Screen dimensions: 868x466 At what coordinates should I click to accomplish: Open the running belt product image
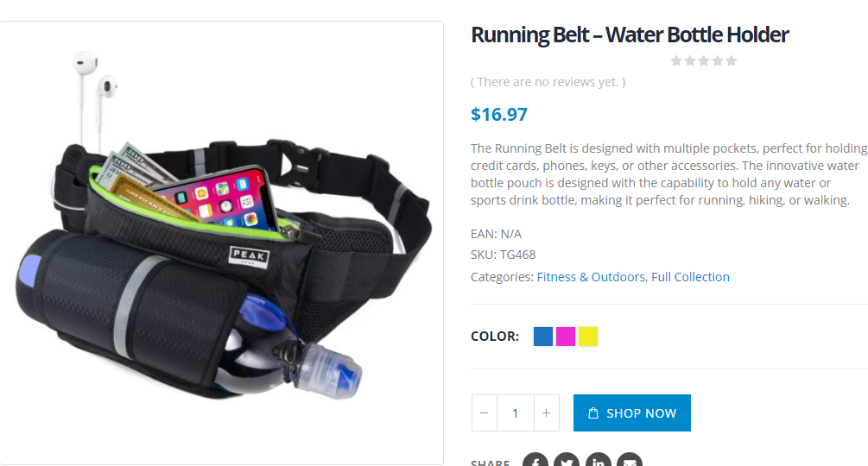221,243
